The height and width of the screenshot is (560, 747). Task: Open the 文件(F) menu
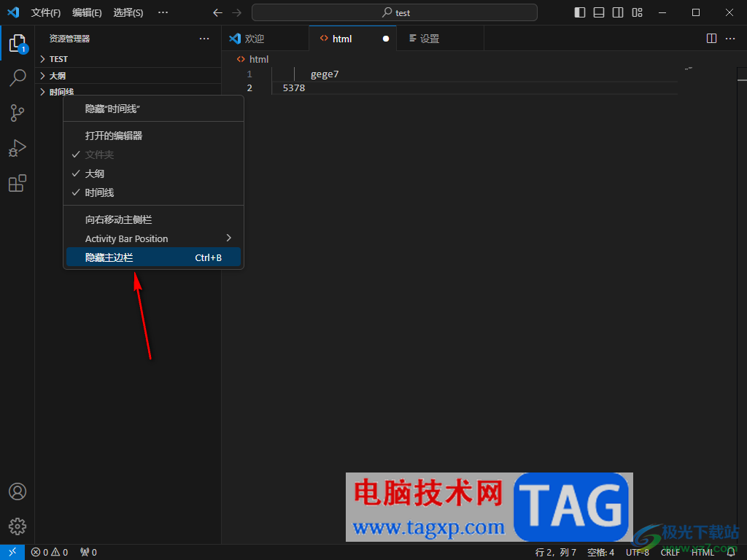tap(46, 12)
